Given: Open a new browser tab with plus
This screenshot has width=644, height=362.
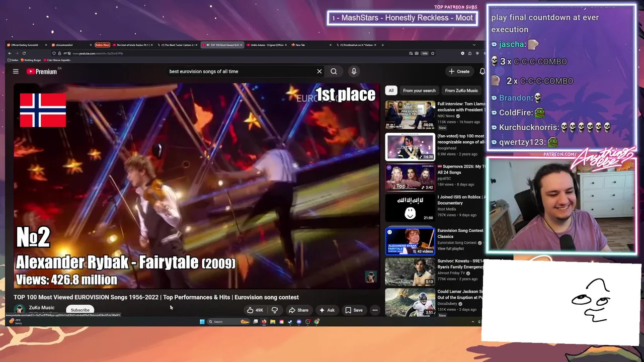Looking at the screenshot, I should click(x=383, y=45).
